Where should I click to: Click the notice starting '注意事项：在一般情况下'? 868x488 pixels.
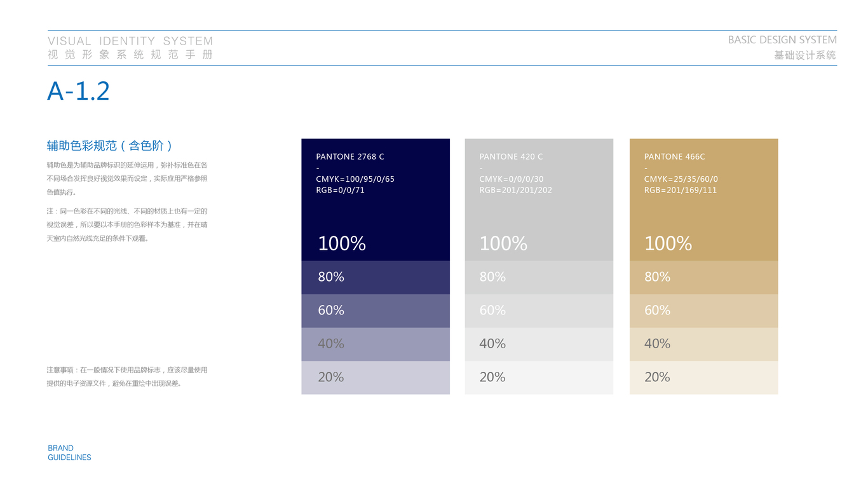(127, 376)
